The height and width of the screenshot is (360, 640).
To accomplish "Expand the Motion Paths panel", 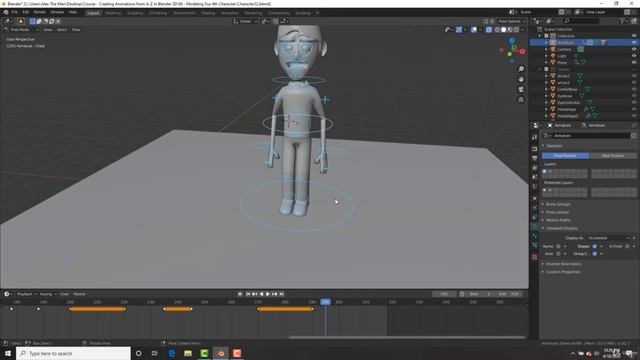I will [x=558, y=220].
